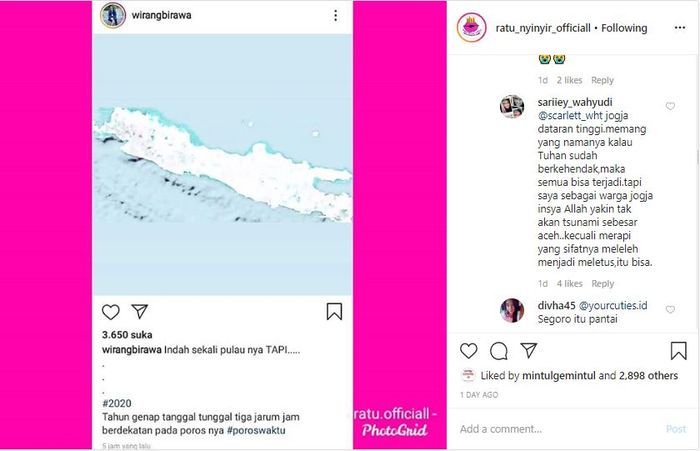Open the @yourcuties.id mention

coord(613,305)
